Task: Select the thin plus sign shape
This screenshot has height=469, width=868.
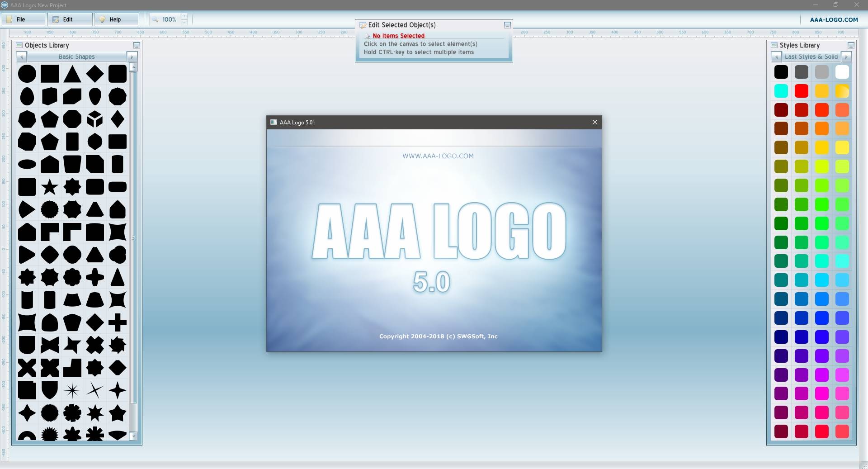Action: (x=118, y=322)
